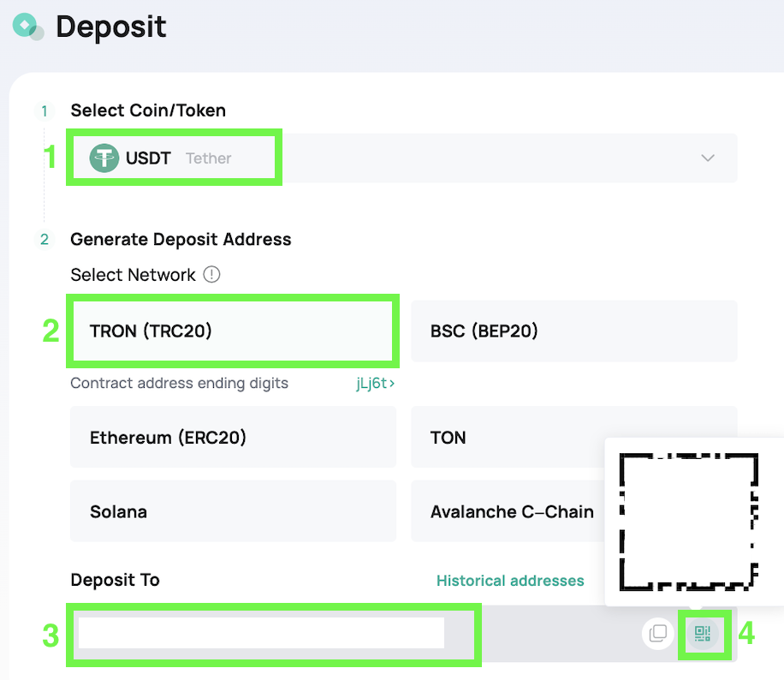Click the 'Deposit To' label
This screenshot has width=784, height=680.
point(115,580)
